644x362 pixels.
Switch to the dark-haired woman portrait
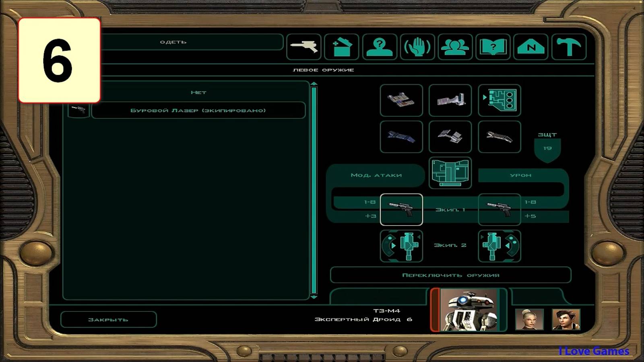[x=566, y=319]
